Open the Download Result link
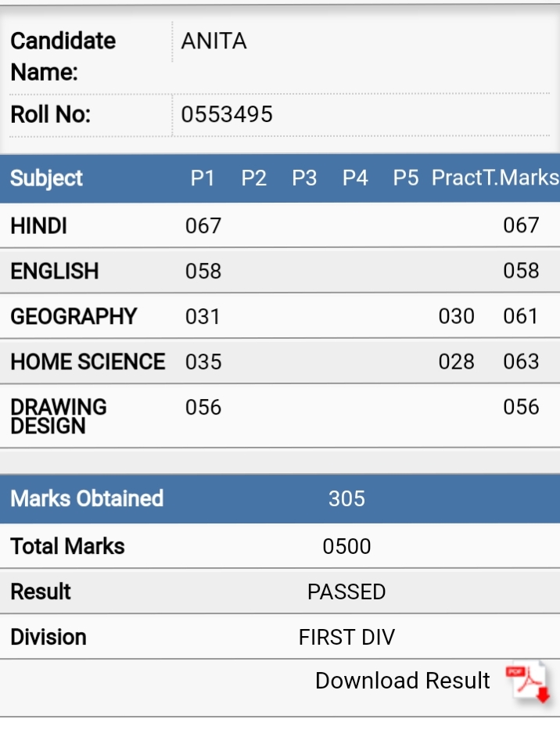Image resolution: width=560 pixels, height=748 pixels. click(x=402, y=681)
